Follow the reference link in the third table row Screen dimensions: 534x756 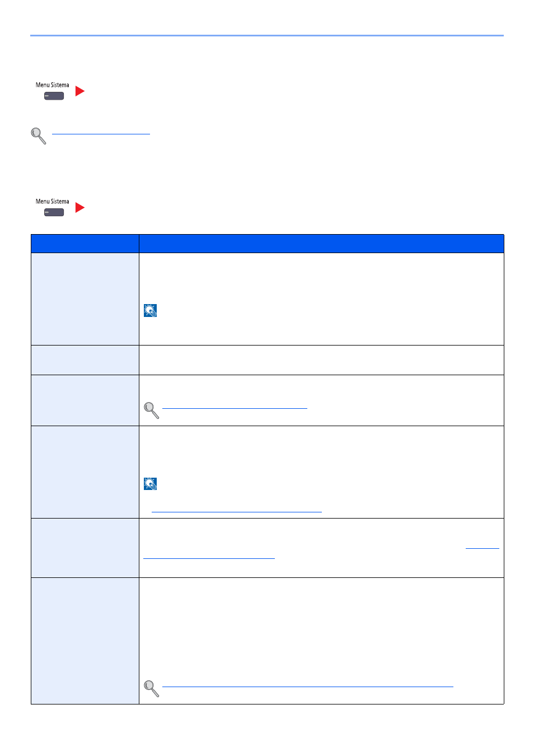click(235, 408)
